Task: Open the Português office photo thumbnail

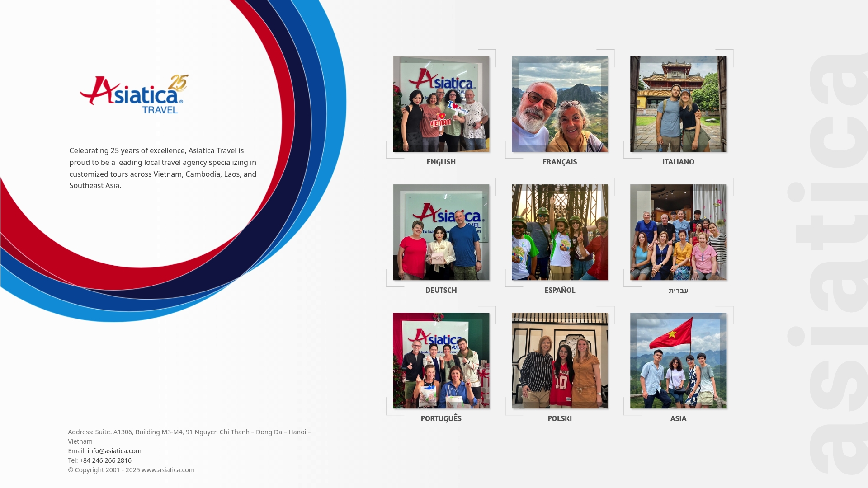Action: click(441, 361)
